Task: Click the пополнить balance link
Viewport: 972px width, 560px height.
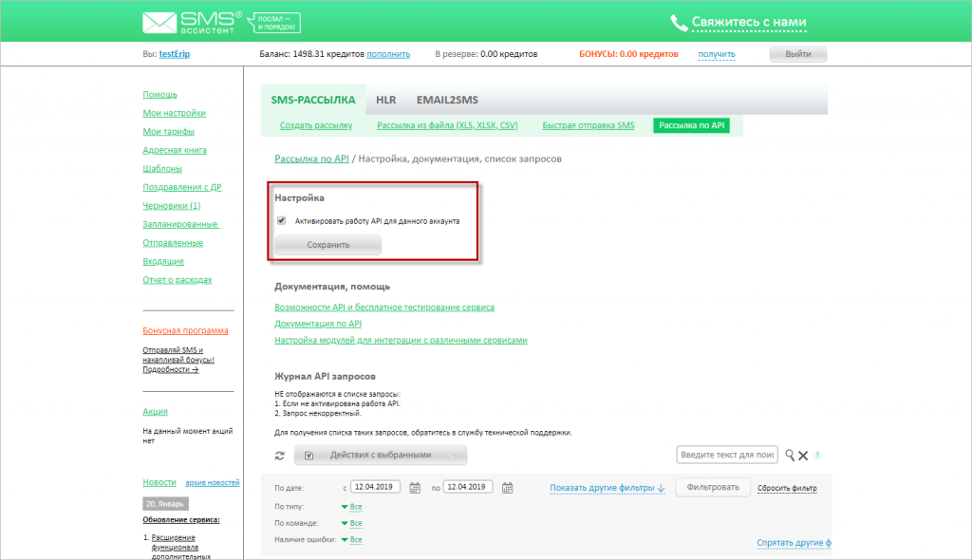Action: 388,54
